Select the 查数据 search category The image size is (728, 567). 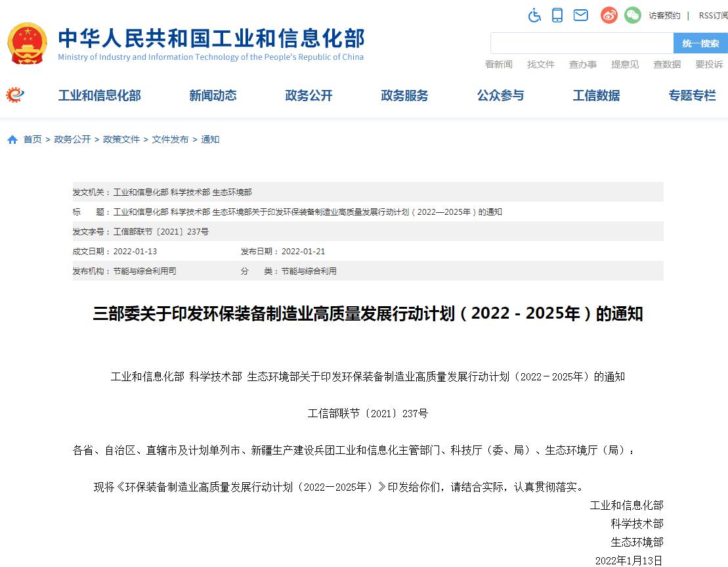667,64
